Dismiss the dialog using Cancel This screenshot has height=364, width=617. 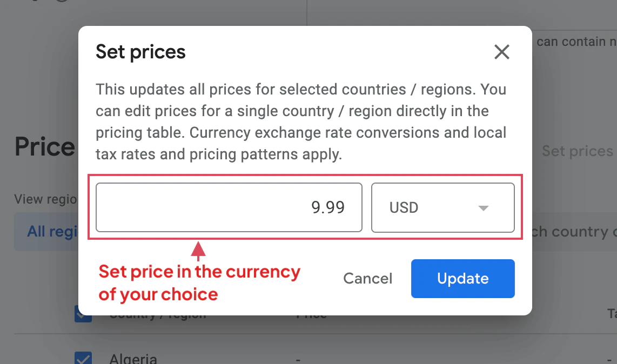coord(368,279)
